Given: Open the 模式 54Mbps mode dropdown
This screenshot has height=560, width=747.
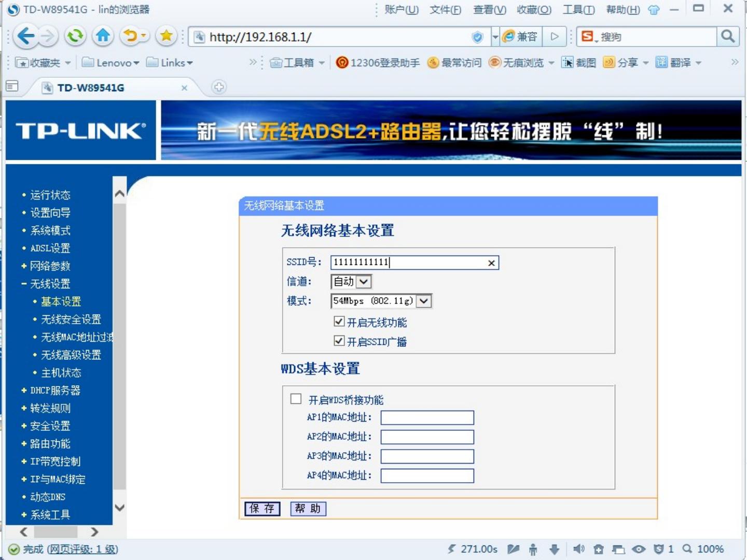Looking at the screenshot, I should click(424, 301).
